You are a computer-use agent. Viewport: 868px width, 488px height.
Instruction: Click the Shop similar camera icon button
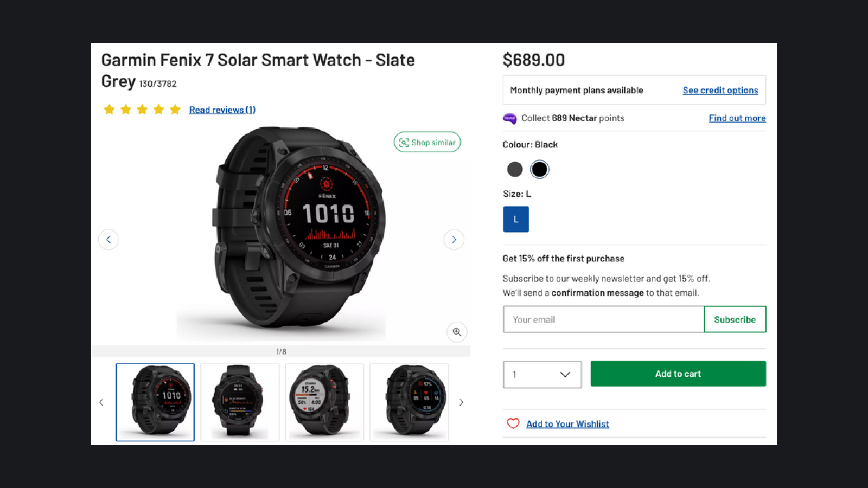427,142
